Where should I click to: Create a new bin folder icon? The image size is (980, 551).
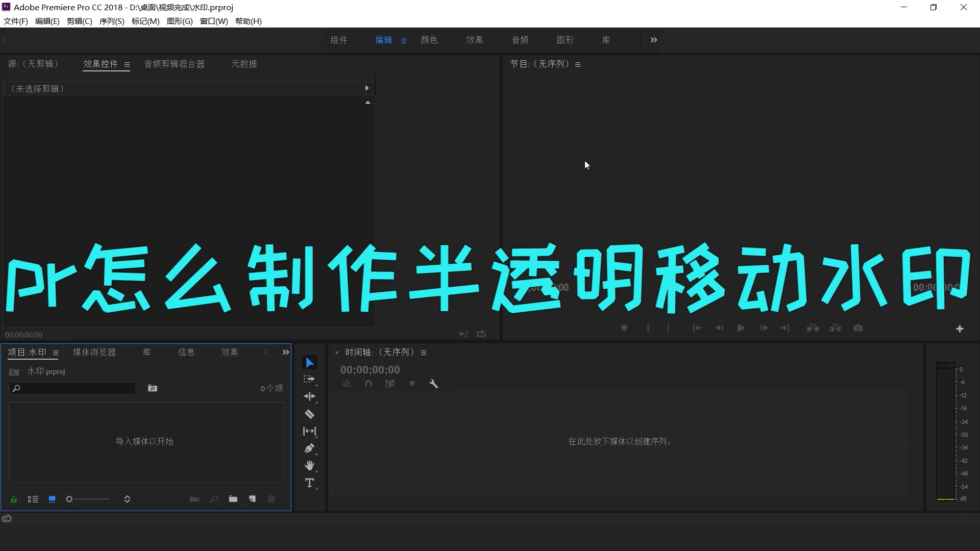[233, 499]
